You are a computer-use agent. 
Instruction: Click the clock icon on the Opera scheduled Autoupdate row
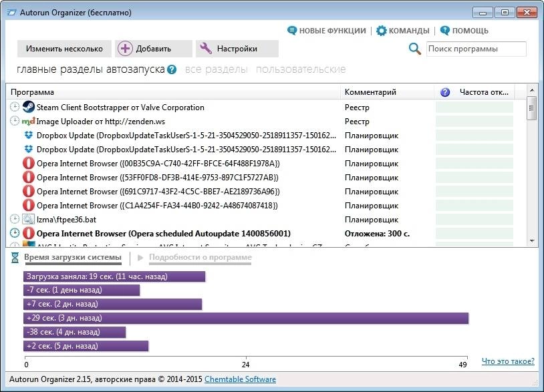tap(15, 233)
